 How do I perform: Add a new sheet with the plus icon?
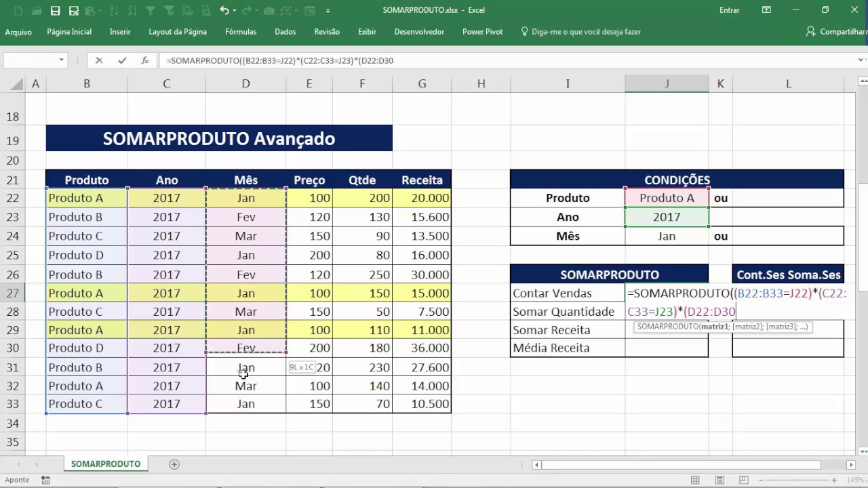[174, 464]
